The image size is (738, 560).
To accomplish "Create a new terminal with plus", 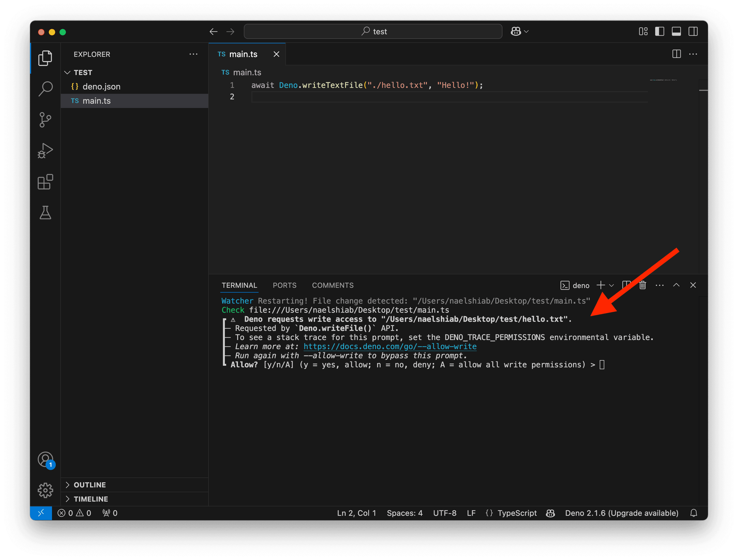I will (601, 285).
